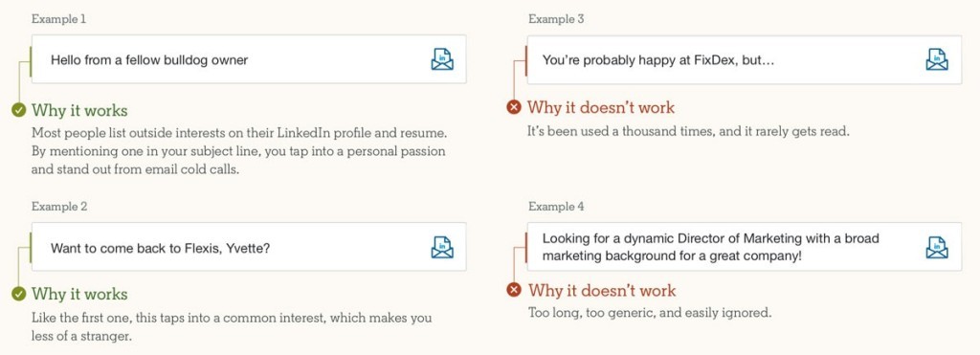Image resolution: width=980 pixels, height=355 pixels.
Task: Click the 'Example 4' label
Action: (x=556, y=207)
